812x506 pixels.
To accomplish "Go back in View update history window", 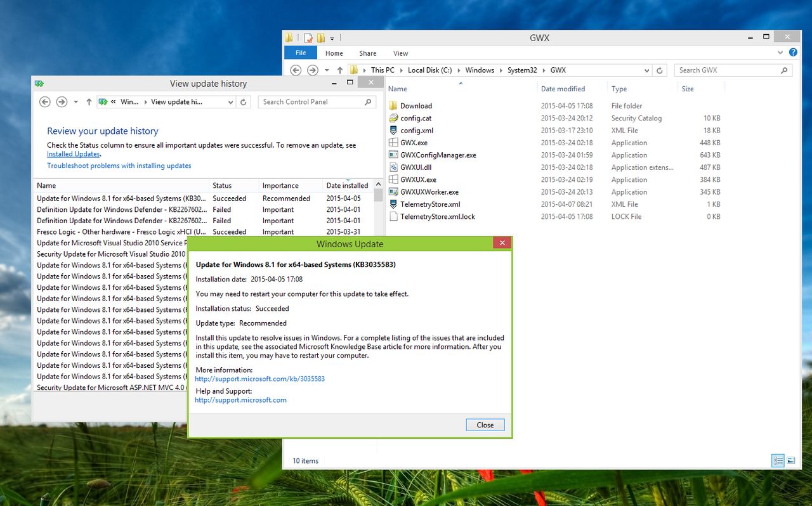I will click(x=44, y=102).
